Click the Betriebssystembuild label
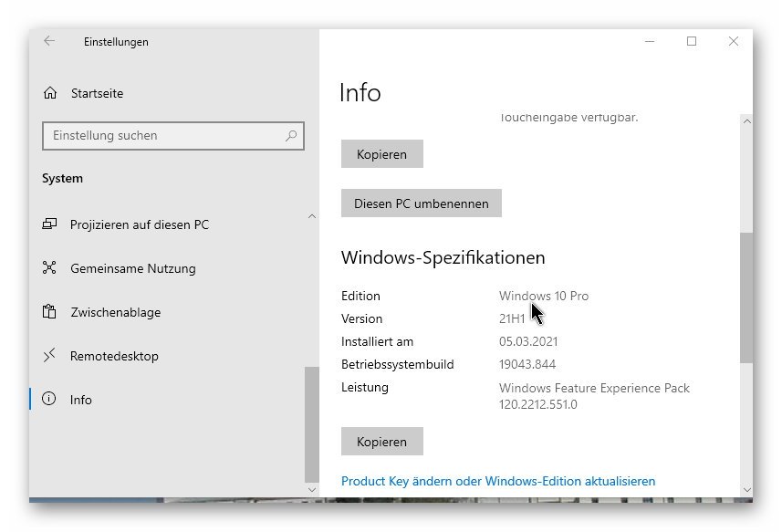The image size is (782, 532). [x=398, y=364]
